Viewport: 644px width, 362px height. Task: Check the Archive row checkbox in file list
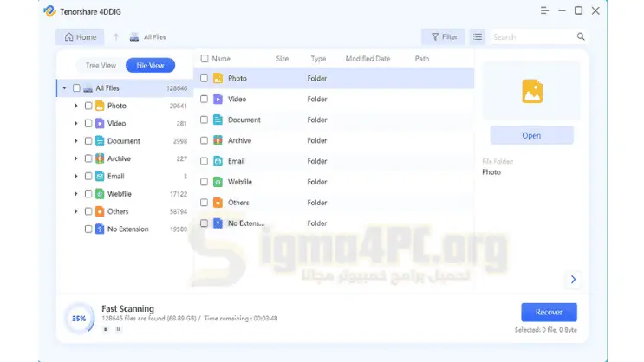(x=205, y=140)
